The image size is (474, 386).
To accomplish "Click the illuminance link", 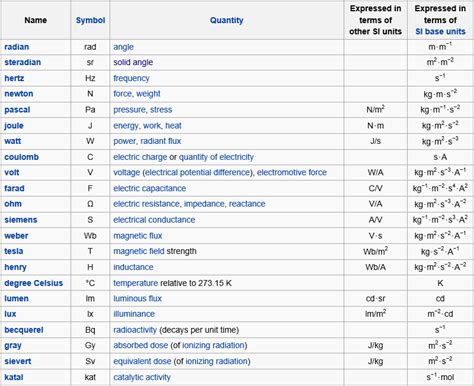I will point(134,314).
